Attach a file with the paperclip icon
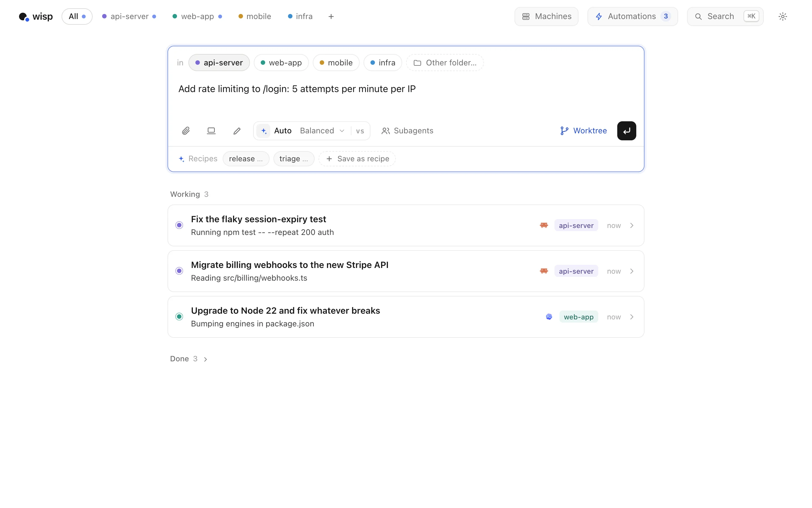Screen dimensions: 812x508 pos(186,131)
